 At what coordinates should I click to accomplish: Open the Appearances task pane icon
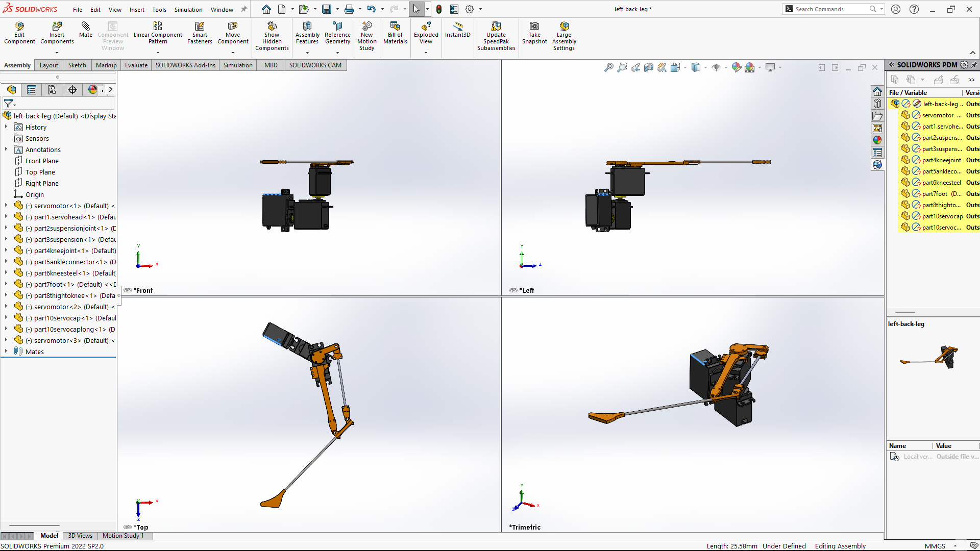877,140
